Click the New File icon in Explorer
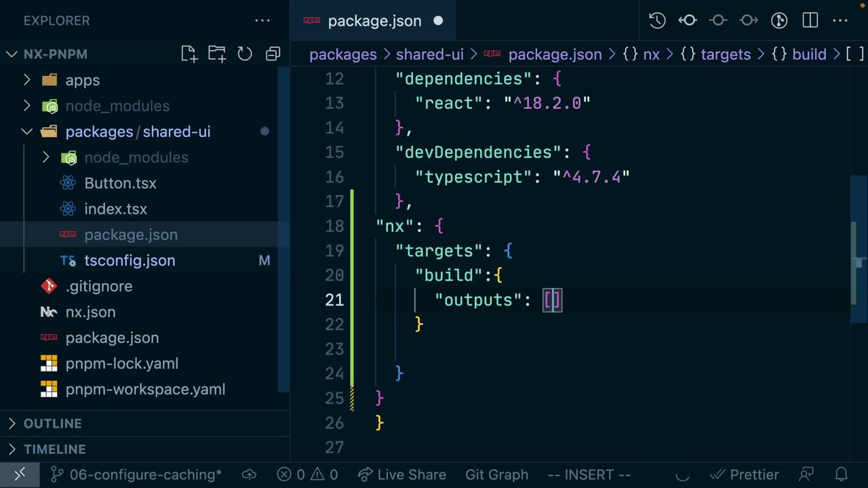868x488 pixels. (189, 54)
